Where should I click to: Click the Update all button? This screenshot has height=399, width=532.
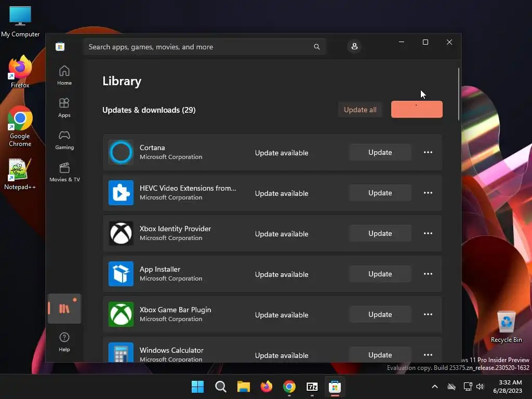[360, 110]
